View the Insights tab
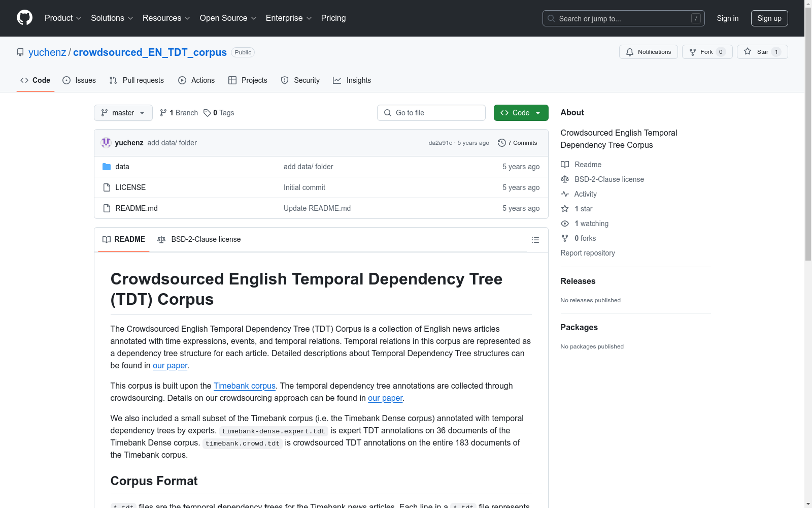This screenshot has width=812, height=508. [x=352, y=80]
